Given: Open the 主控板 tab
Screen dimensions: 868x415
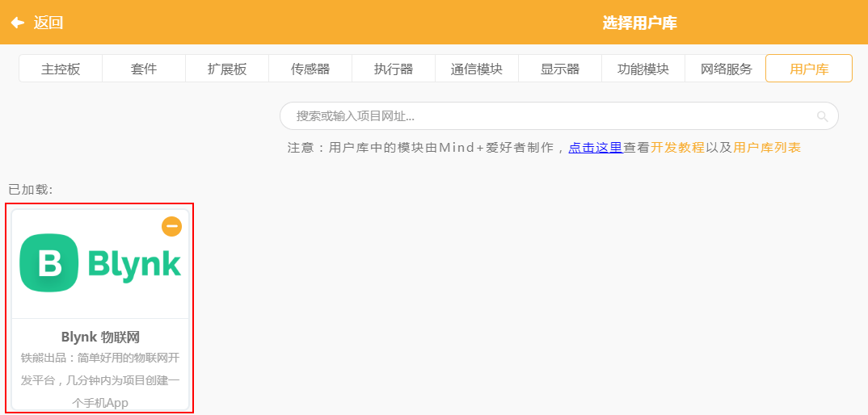Looking at the screenshot, I should 61,69.
